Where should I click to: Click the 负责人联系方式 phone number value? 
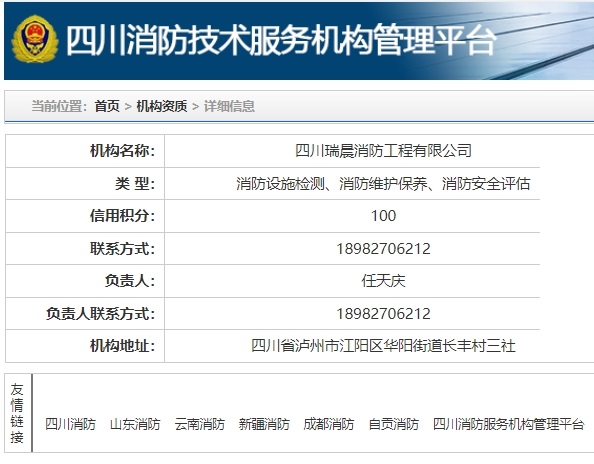coord(383,314)
